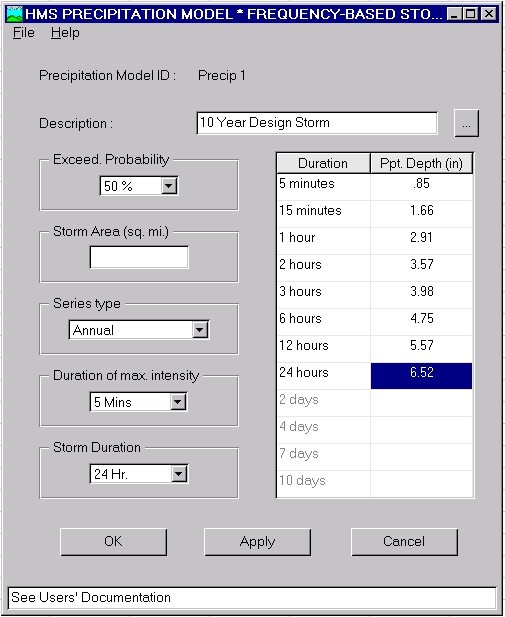Click the Apply button

pos(257,542)
